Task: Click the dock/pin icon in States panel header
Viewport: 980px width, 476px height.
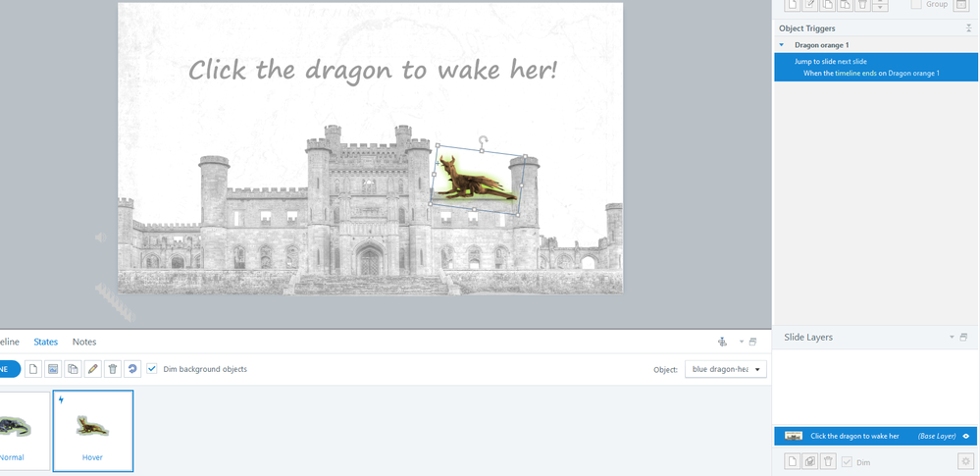Action: [722, 342]
